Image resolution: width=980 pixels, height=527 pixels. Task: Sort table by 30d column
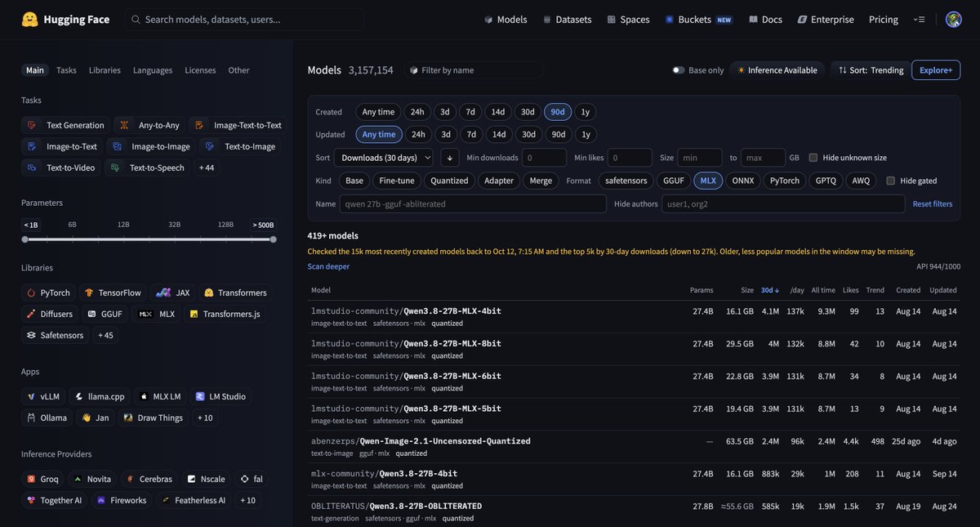pos(770,290)
